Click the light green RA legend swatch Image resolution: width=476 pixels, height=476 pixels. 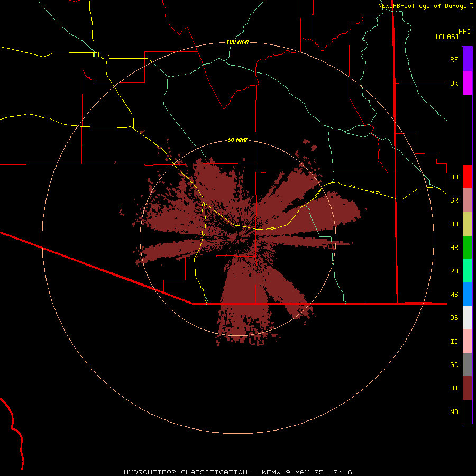467,270
